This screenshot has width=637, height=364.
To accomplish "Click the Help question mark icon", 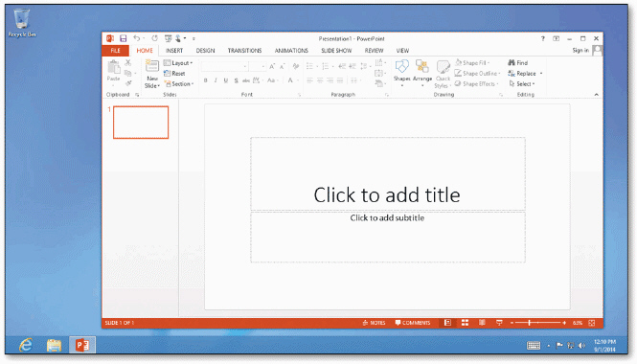I will point(543,38).
